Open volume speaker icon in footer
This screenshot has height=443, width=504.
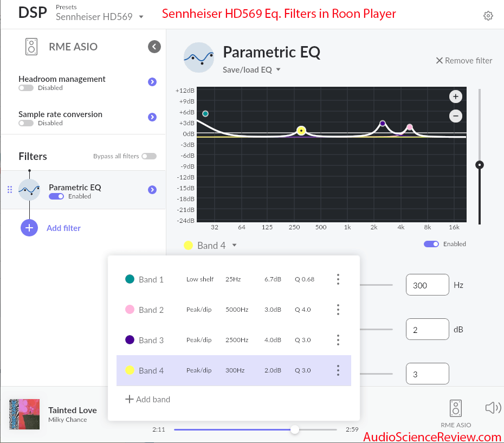(x=493, y=408)
